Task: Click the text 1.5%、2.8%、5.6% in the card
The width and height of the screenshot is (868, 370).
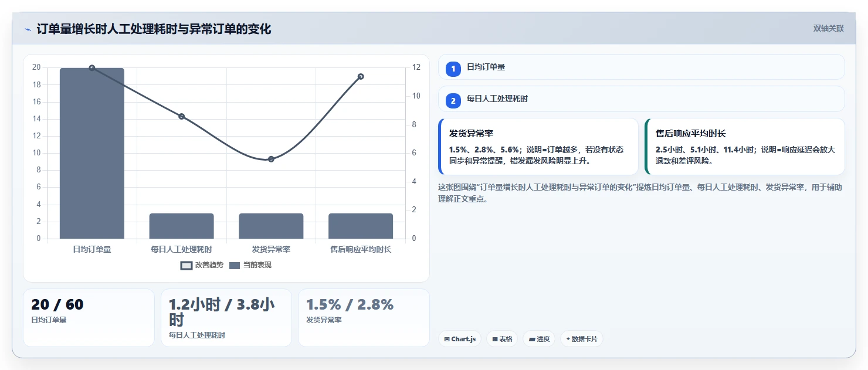Action: click(x=484, y=150)
